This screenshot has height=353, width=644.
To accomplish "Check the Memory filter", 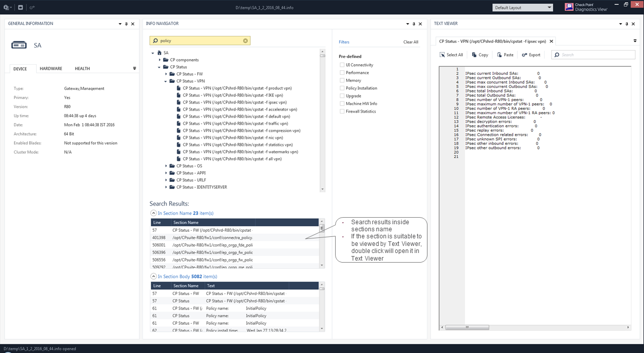I will point(342,80).
